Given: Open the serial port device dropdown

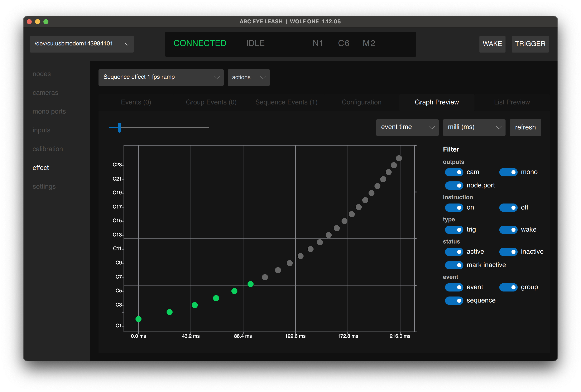Looking at the screenshot, I should click(x=82, y=44).
